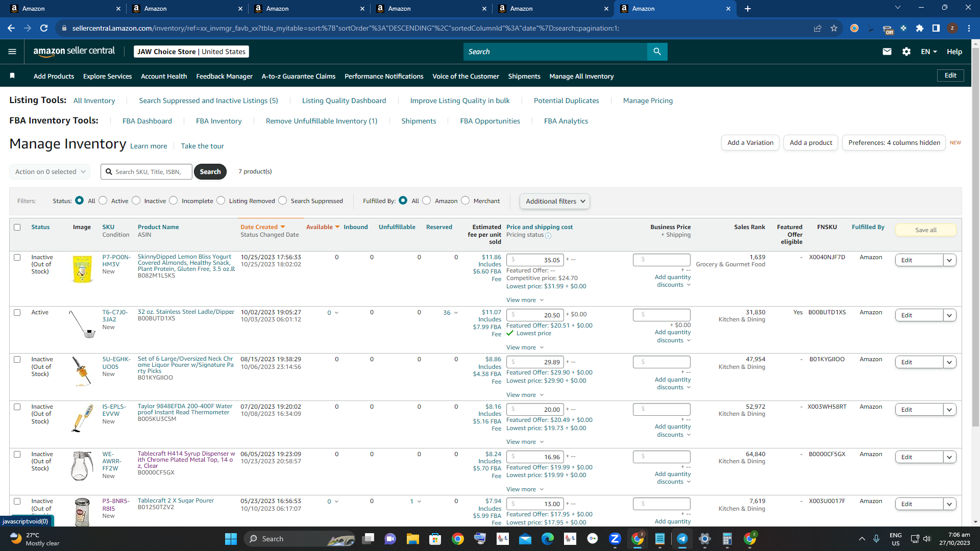Click the Save all button
Screen dimensions: 980x551
tap(926, 230)
